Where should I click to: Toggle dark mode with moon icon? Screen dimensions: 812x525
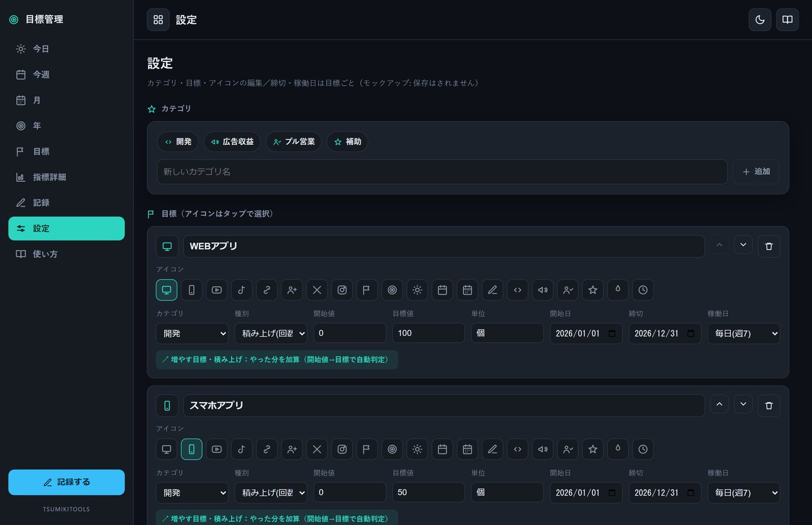760,20
